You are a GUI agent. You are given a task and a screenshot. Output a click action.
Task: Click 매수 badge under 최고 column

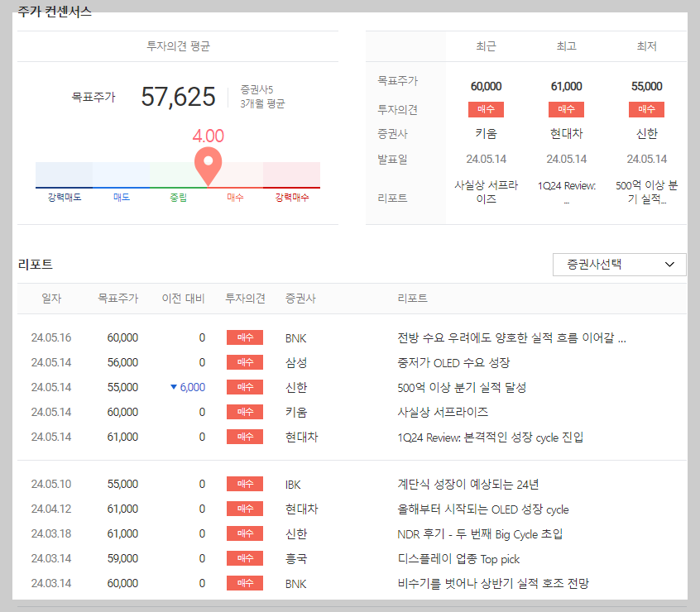(566, 109)
